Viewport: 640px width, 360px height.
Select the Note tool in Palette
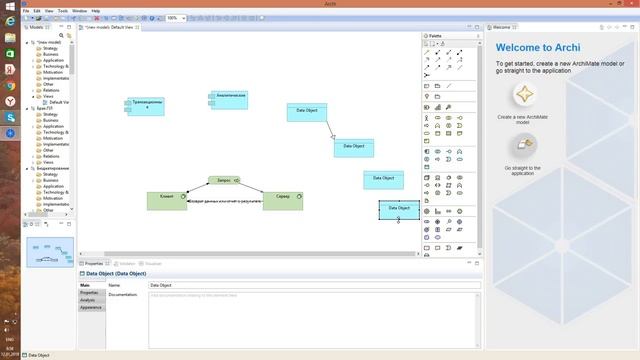coord(427,86)
